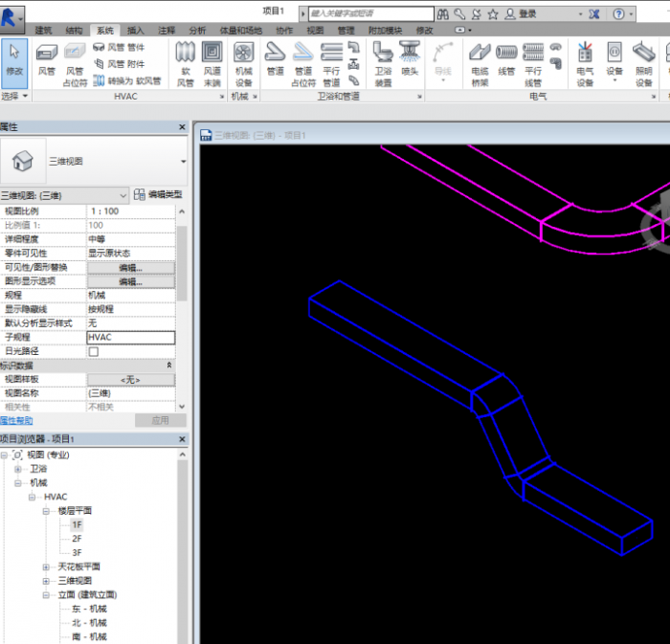Viewport: 670px width, 644px height.
Task: Open the 注释 ribbon tab
Action: [x=167, y=31]
